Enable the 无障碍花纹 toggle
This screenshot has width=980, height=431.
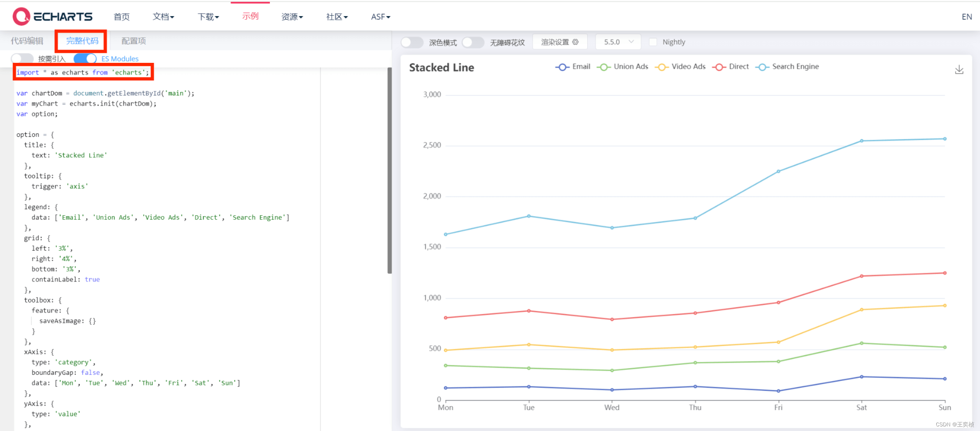tap(473, 42)
